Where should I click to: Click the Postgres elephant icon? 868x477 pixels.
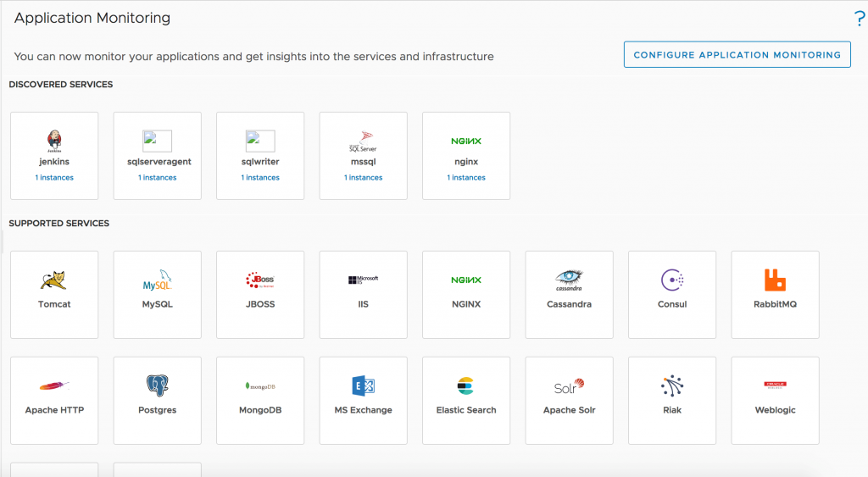pyautogui.click(x=158, y=385)
